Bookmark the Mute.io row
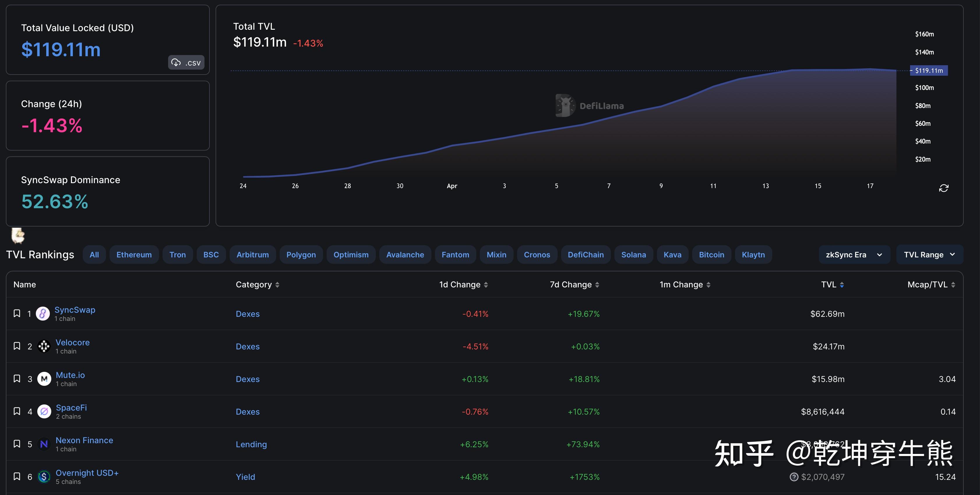 tap(17, 379)
